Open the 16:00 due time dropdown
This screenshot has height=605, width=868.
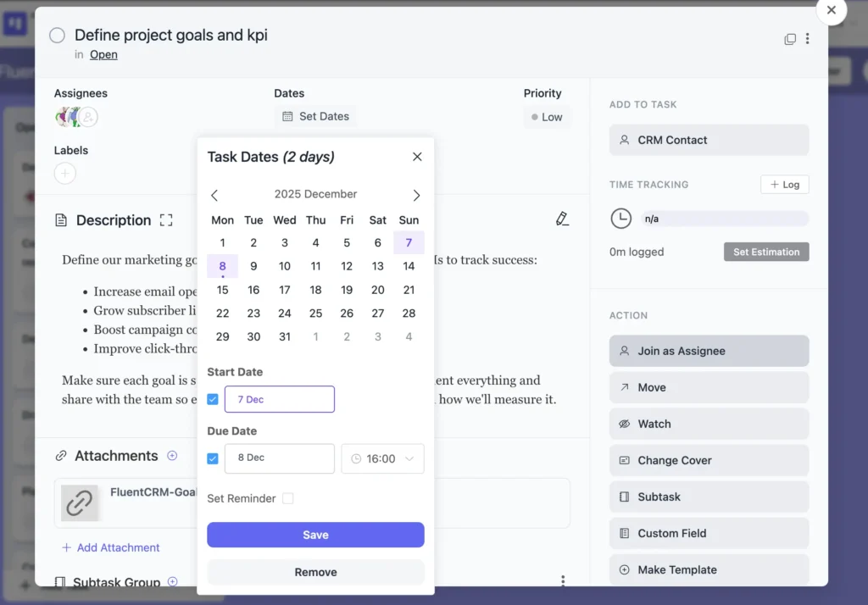382,458
